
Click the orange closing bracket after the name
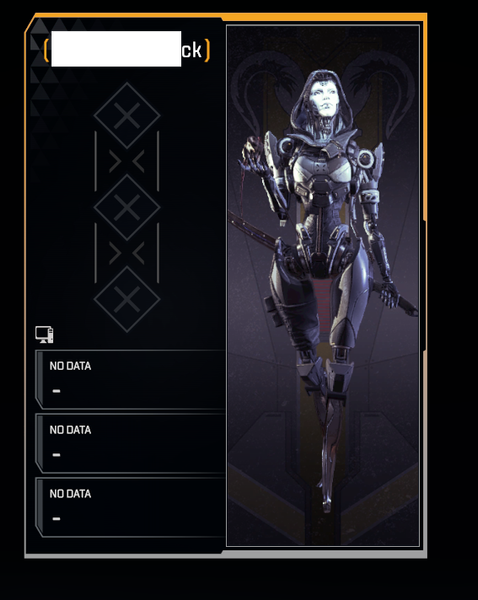(207, 50)
